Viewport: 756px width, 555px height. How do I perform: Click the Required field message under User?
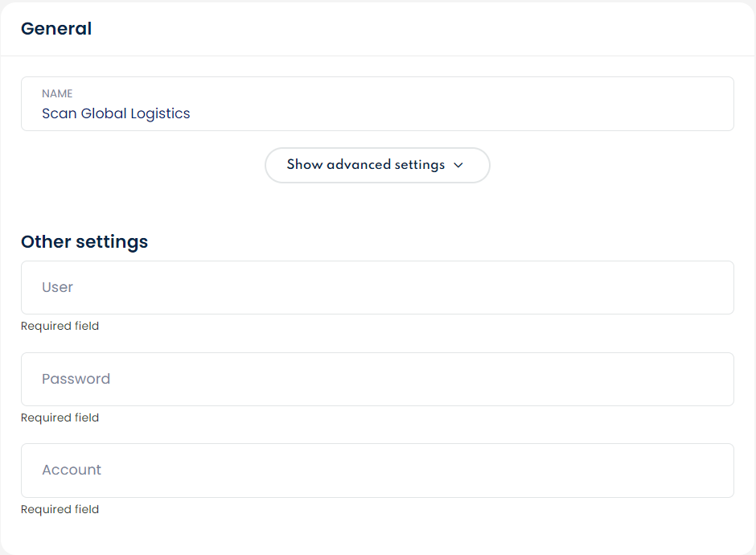[60, 326]
